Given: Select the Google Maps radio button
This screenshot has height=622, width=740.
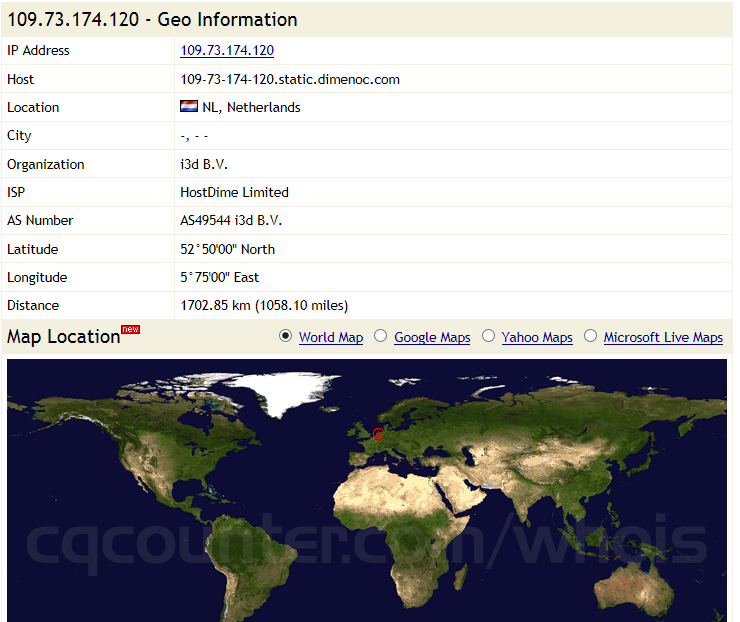Looking at the screenshot, I should [380, 336].
